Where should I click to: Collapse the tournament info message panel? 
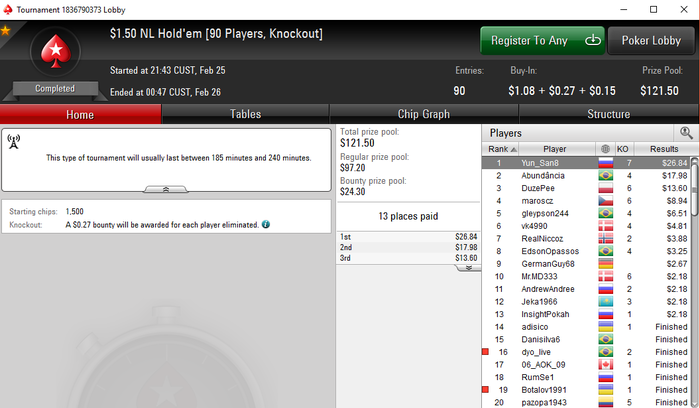coord(166,189)
